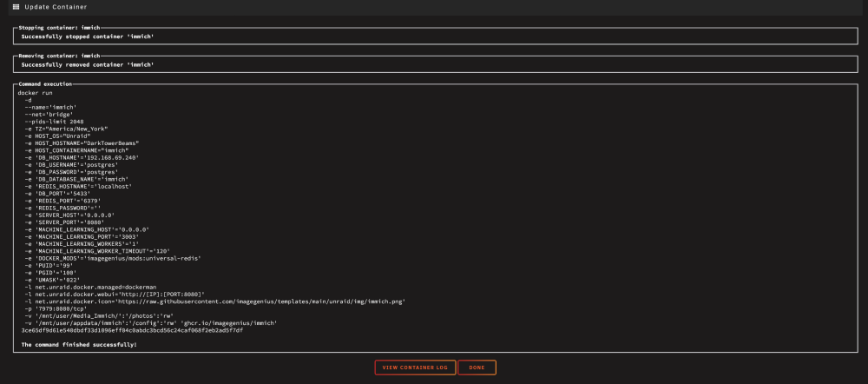Click the HOST_HOSTNAME DarkTowerBeams line

click(82, 143)
